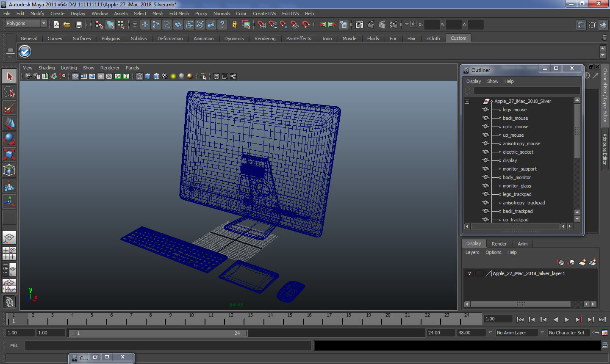Open the Edit Mesh menu

(179, 14)
